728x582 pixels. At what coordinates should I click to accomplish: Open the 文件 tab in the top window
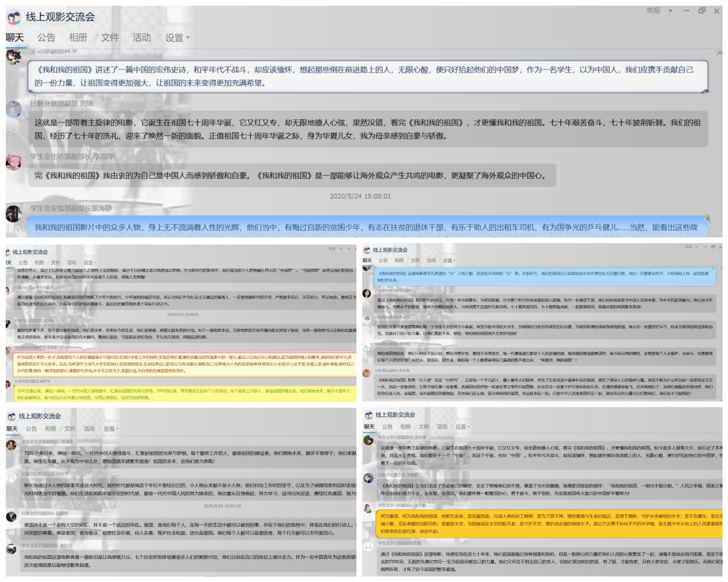[x=110, y=38]
